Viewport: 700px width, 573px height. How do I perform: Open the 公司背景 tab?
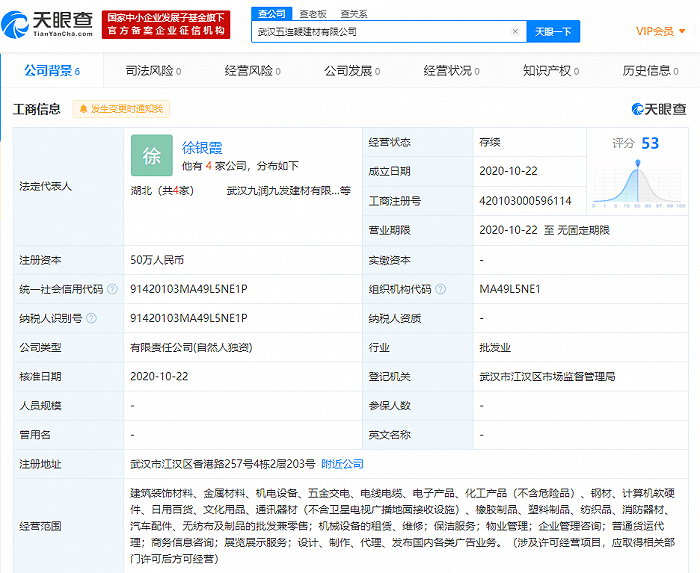52,71
